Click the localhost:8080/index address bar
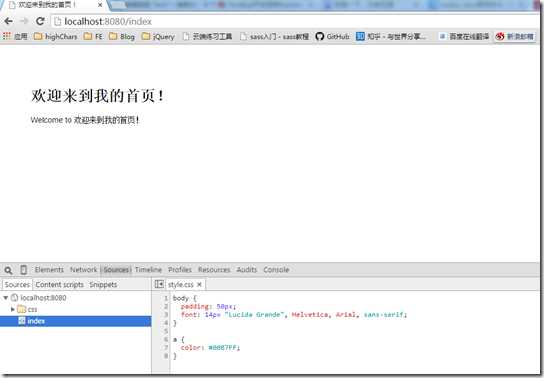Screen dimensions: 544x378 coord(294,22)
